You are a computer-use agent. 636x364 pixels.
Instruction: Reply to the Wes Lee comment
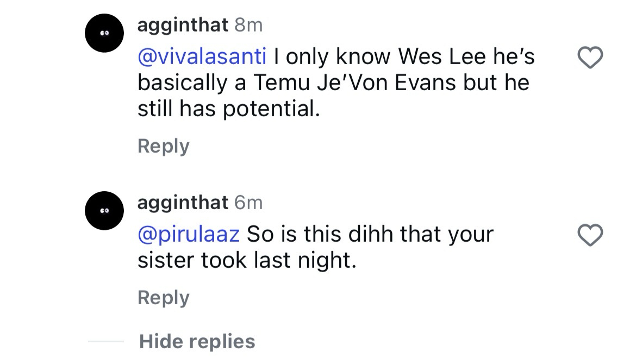pos(163,146)
